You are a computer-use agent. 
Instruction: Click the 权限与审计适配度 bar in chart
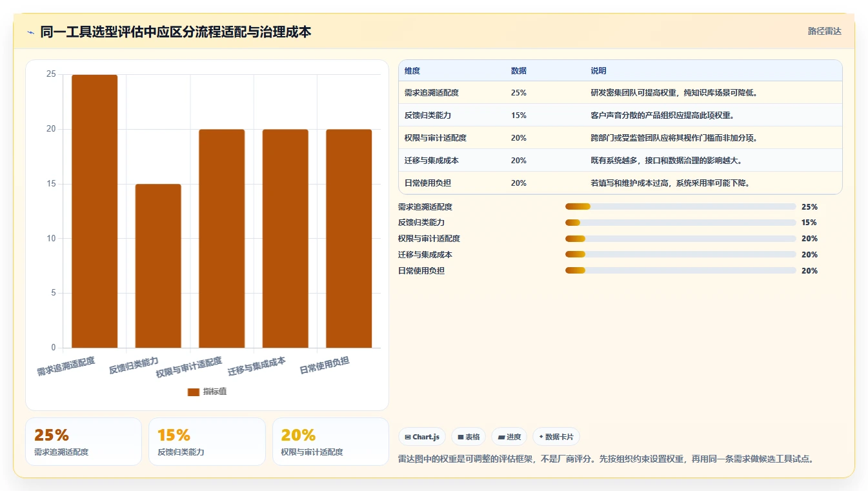(221, 239)
